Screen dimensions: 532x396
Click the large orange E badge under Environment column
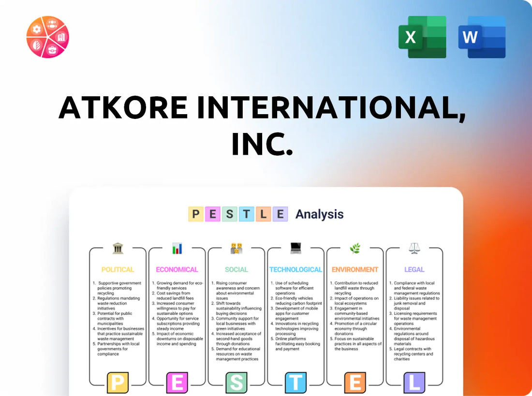pyautogui.click(x=355, y=382)
